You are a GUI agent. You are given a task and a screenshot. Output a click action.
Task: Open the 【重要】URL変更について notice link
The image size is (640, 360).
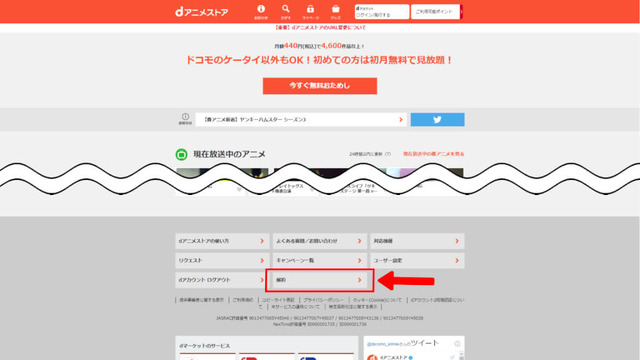coord(320,28)
